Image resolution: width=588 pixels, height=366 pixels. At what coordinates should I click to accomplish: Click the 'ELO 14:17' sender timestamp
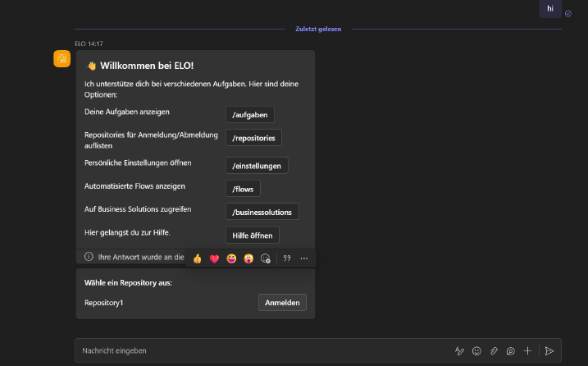(x=89, y=43)
